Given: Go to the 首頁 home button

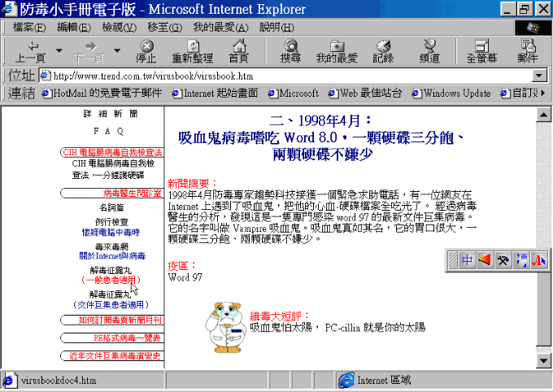Looking at the screenshot, I should (x=239, y=51).
